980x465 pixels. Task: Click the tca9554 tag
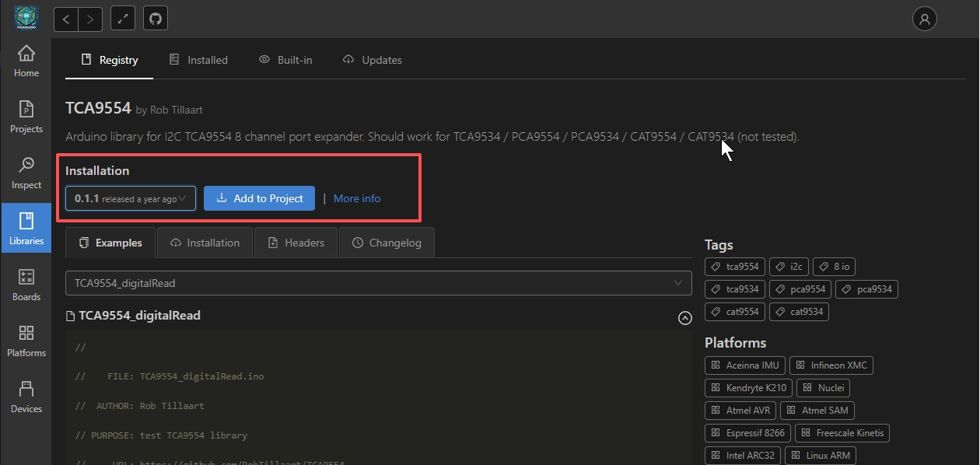point(735,267)
